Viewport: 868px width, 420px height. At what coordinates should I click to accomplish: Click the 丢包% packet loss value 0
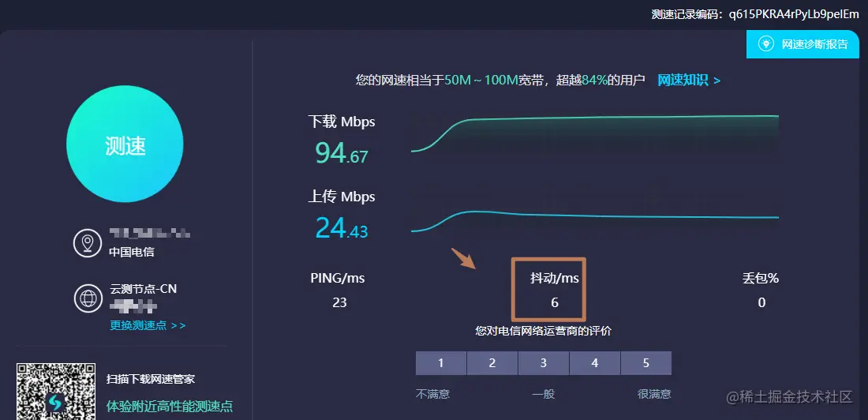point(761,302)
